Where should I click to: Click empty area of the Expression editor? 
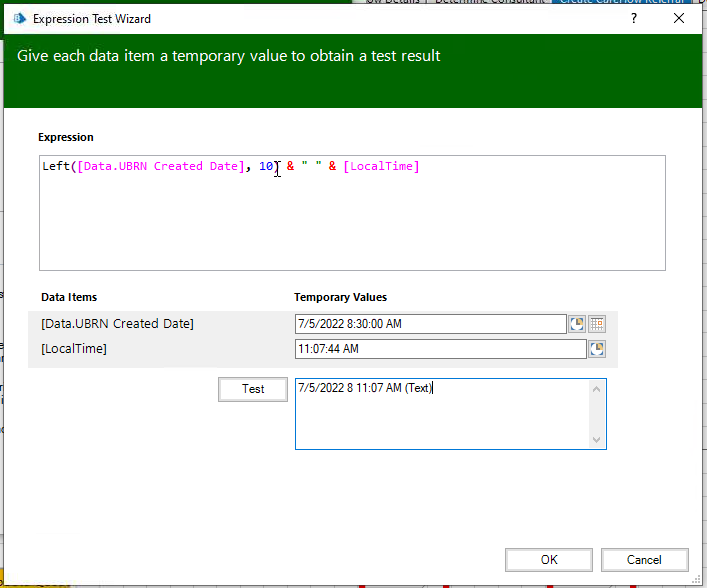[350, 225]
